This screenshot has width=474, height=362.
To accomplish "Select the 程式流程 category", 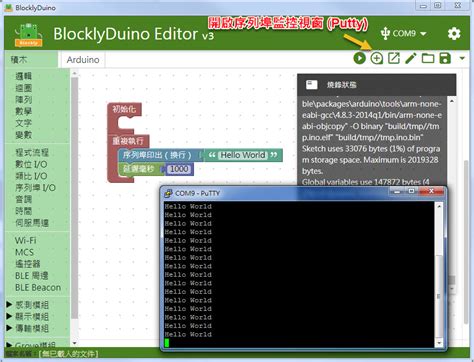I will pos(32,153).
